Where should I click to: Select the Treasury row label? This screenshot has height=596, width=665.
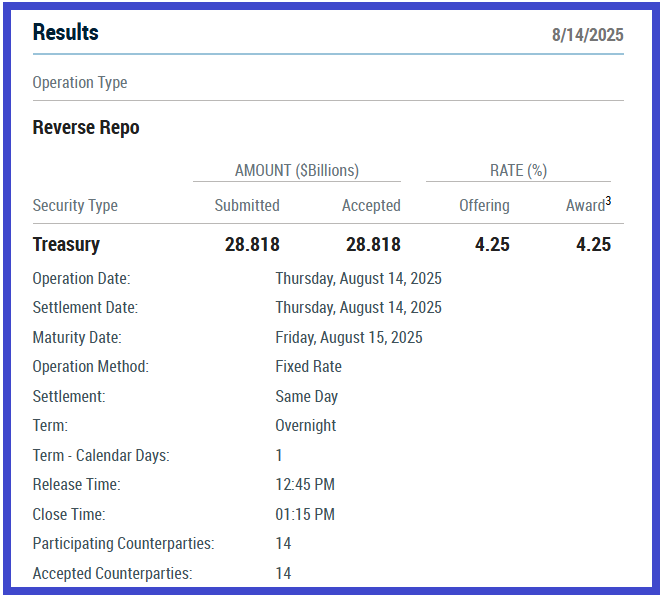click(x=66, y=245)
